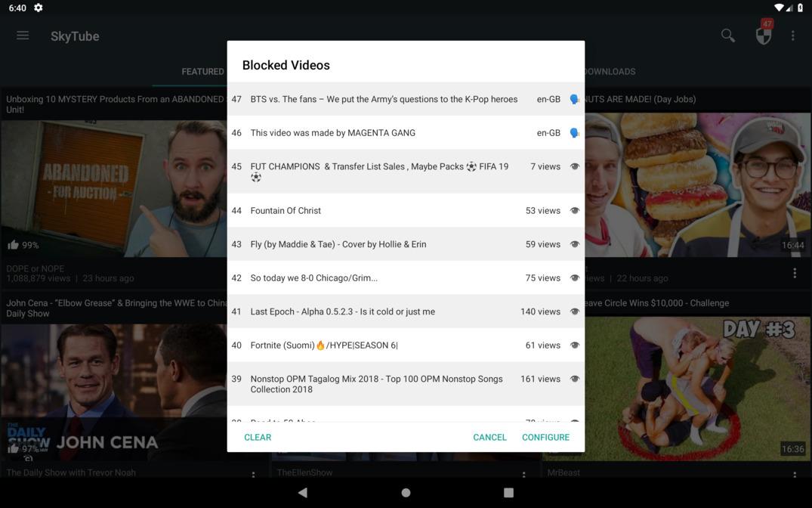
Task: Open CONFIGURE for video blocker
Action: (x=545, y=437)
